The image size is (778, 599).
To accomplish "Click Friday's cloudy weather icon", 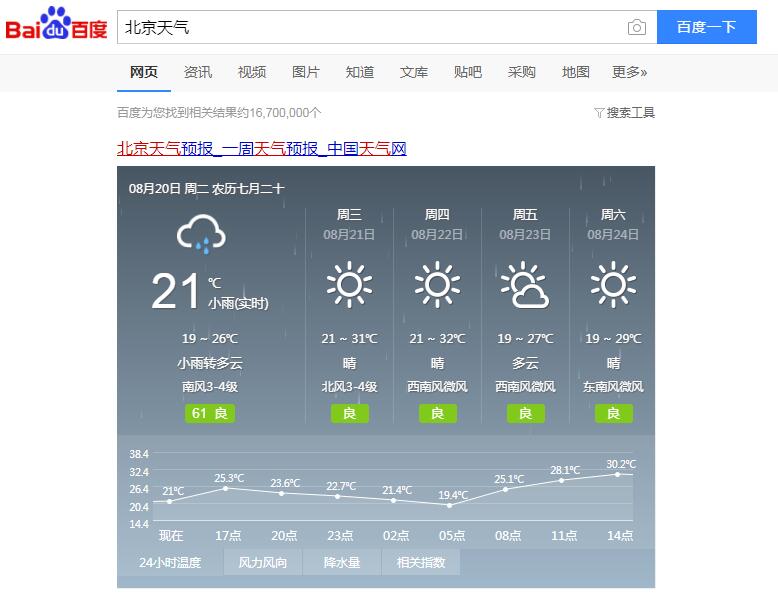I will [x=525, y=285].
